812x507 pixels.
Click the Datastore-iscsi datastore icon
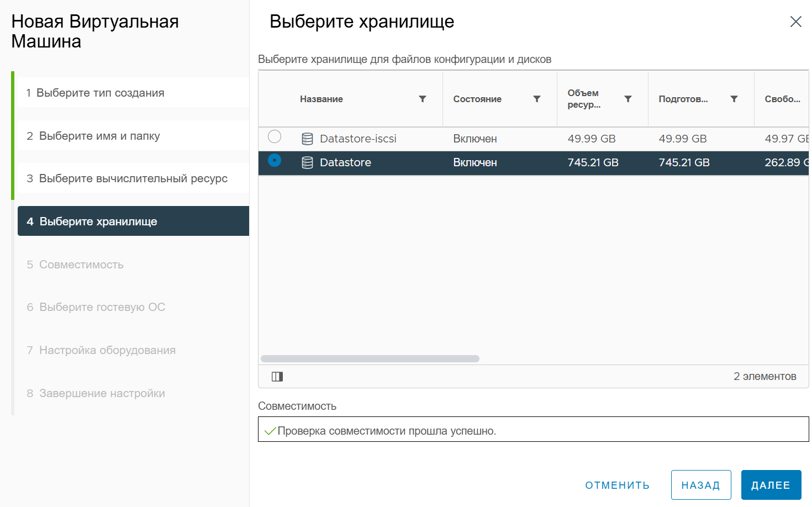(308, 139)
